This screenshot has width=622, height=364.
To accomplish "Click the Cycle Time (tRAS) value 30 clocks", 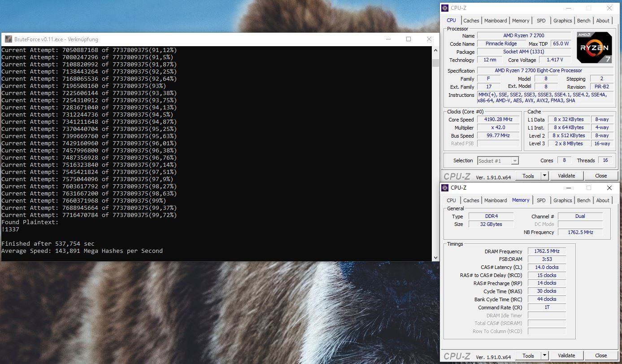I will point(547,291).
